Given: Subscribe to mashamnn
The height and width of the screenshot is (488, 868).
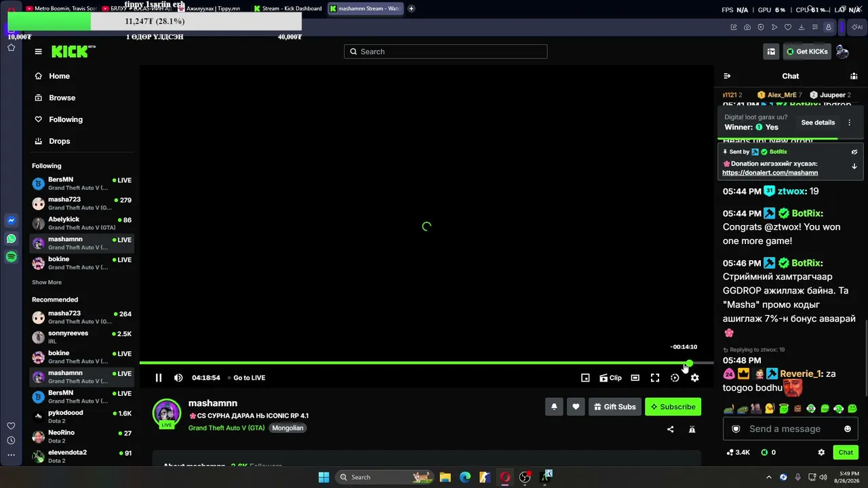Looking at the screenshot, I should (673, 407).
